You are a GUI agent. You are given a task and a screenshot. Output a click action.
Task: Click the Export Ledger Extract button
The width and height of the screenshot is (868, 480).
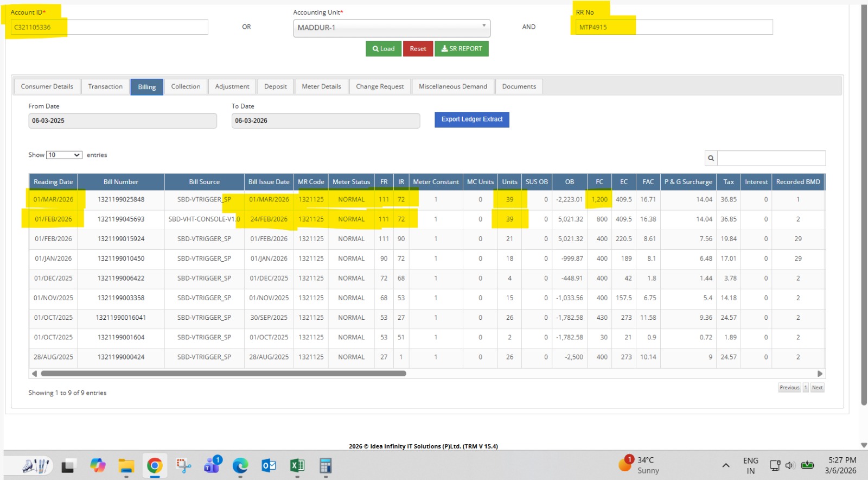tap(471, 119)
